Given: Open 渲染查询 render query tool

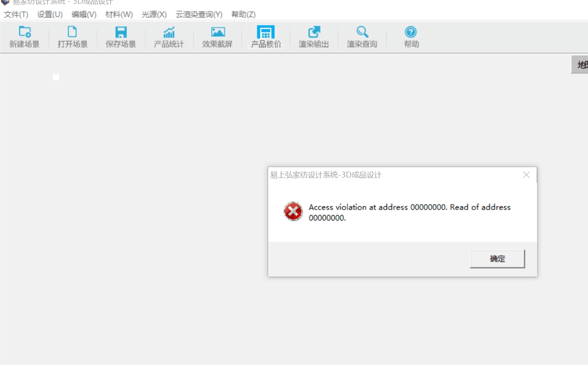Looking at the screenshot, I should [x=362, y=37].
